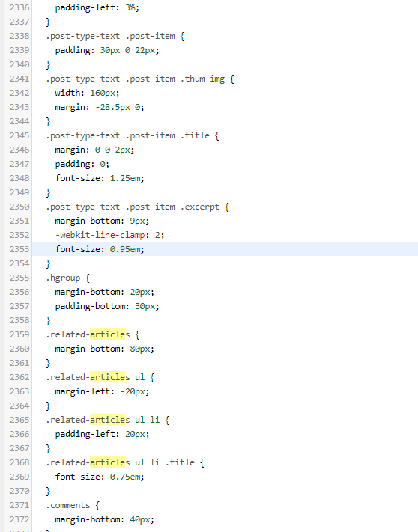Click line number 2354 in the gutter
Screen dimensions: 418x532
tap(19, 263)
